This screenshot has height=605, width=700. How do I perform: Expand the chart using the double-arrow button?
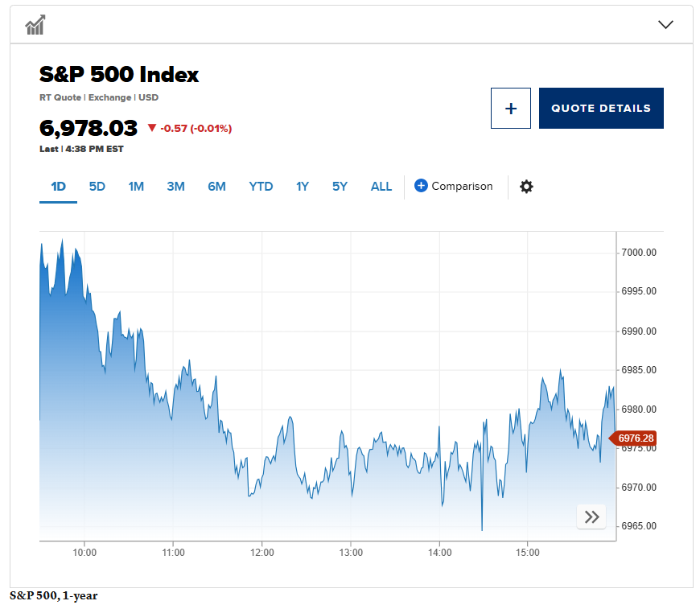coord(591,517)
